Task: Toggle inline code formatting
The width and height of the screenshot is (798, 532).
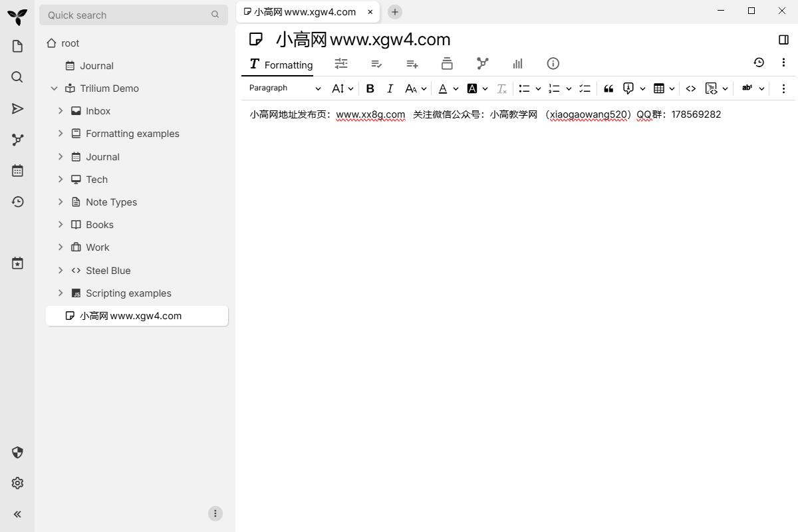Action: [691, 88]
